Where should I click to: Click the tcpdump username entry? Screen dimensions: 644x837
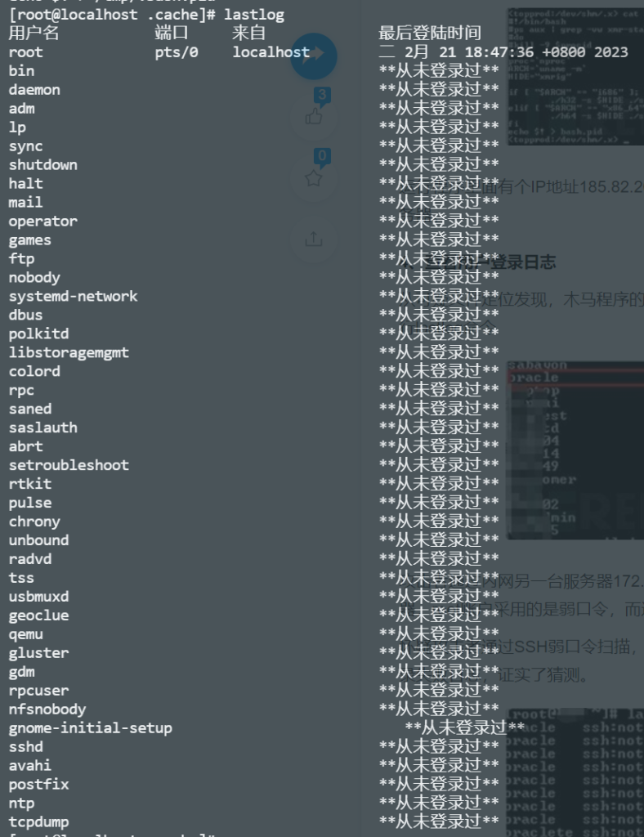click(x=38, y=821)
